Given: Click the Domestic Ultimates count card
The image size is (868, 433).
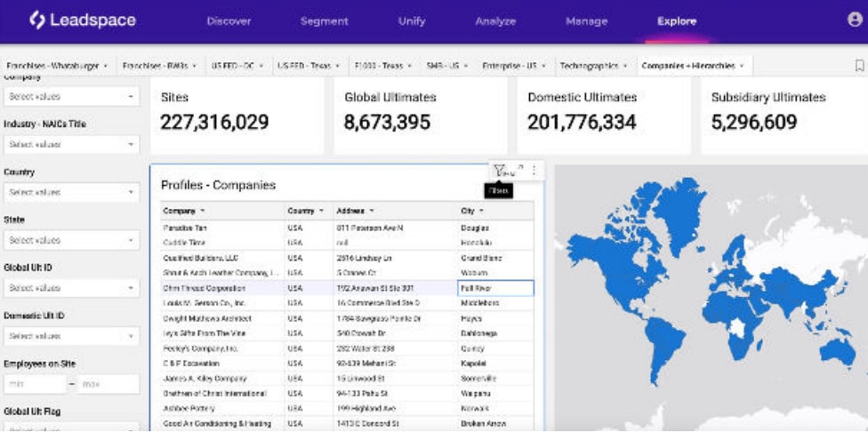Looking at the screenshot, I should tap(604, 116).
